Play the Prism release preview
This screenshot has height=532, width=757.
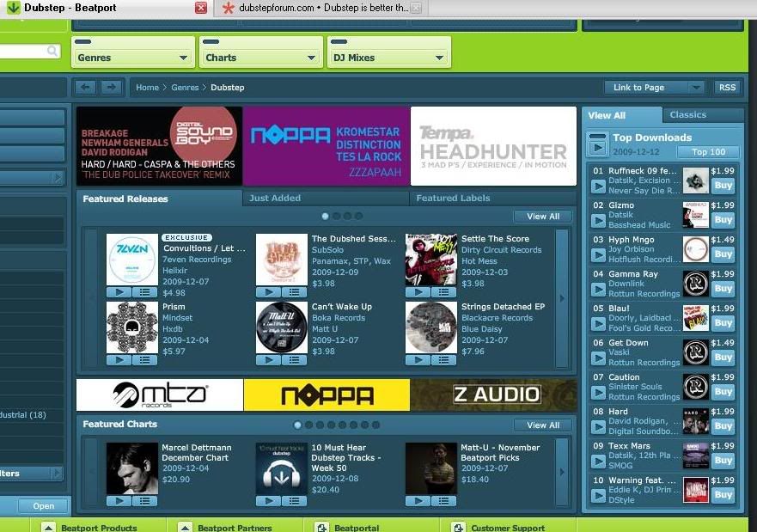pos(119,360)
